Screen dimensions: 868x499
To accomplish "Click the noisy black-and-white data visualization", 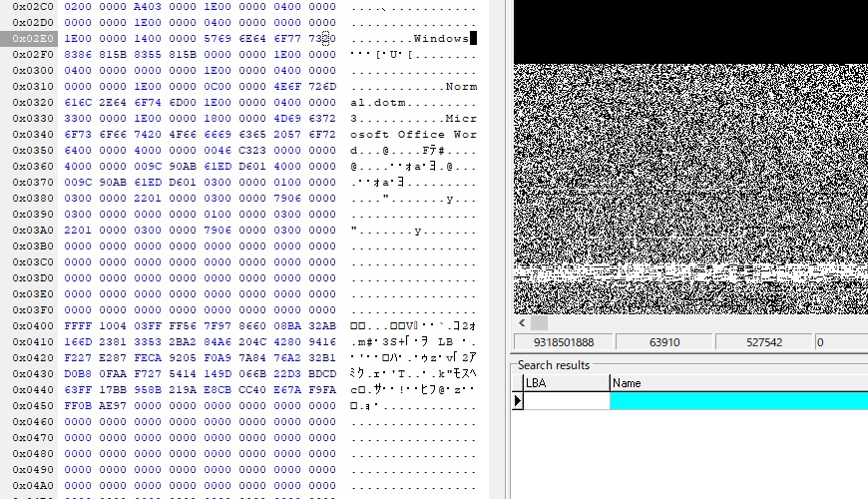I will pos(690,180).
